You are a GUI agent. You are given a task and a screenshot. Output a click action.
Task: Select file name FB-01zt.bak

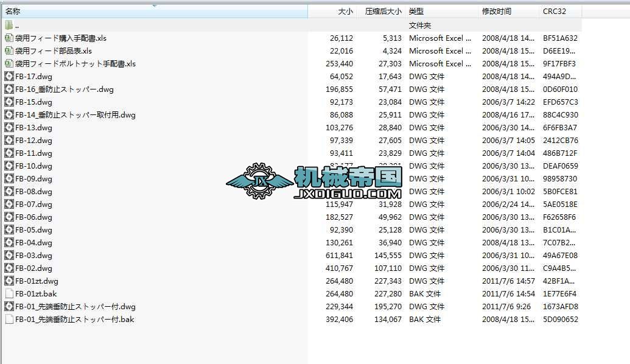(x=36, y=294)
